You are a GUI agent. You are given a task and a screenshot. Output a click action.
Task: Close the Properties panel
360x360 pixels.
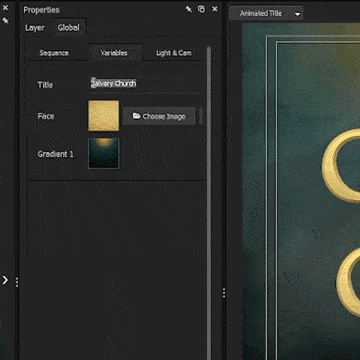[x=215, y=9]
